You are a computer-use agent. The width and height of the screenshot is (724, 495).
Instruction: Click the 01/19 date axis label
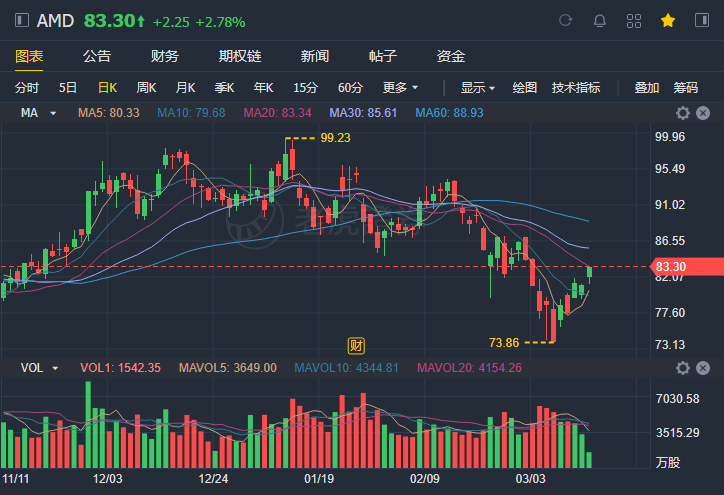pos(319,478)
